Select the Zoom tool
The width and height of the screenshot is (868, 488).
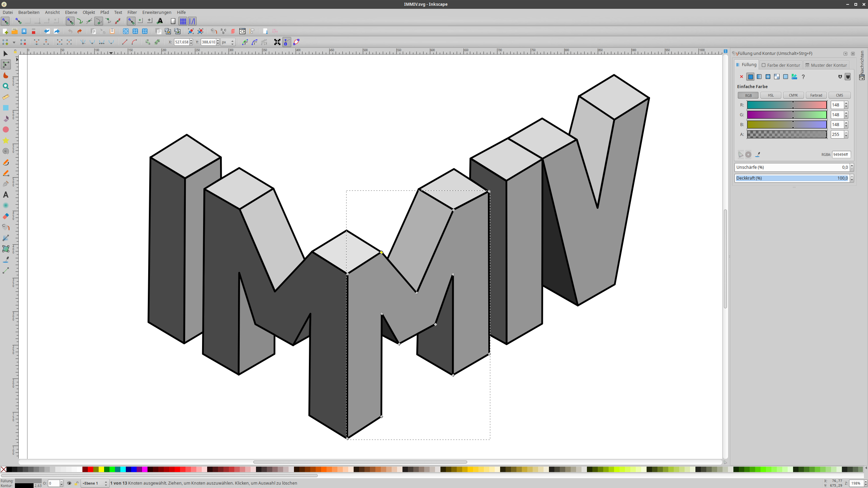click(x=5, y=86)
